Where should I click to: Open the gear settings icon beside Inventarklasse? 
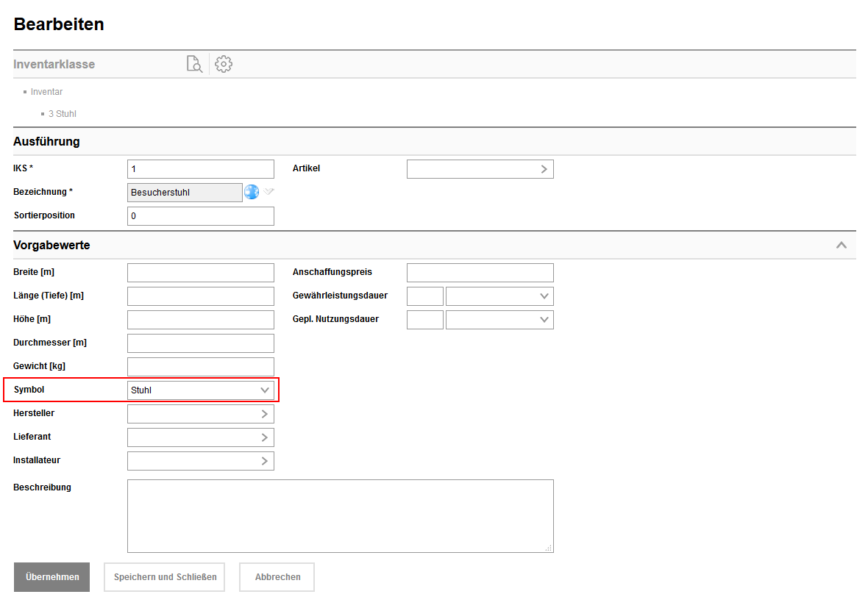[x=224, y=64]
